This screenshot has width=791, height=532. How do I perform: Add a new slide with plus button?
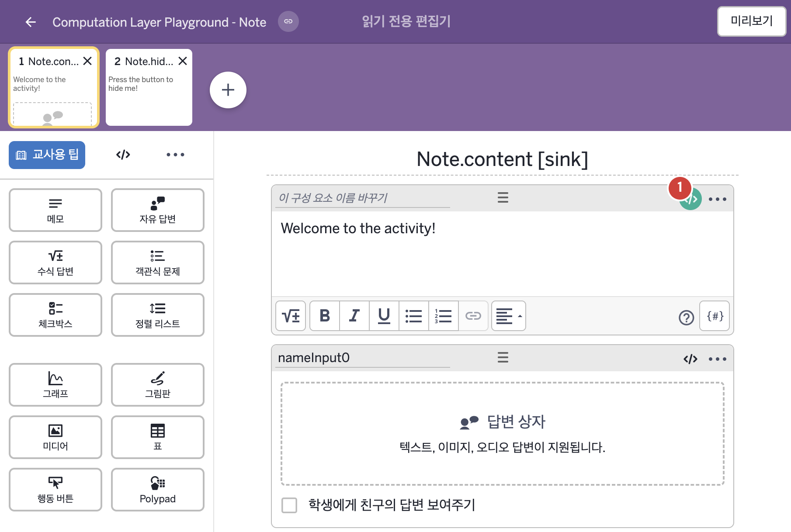pos(228,90)
